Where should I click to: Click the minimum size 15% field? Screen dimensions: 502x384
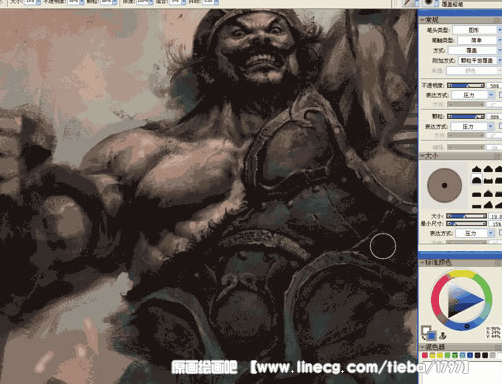[x=495, y=224]
